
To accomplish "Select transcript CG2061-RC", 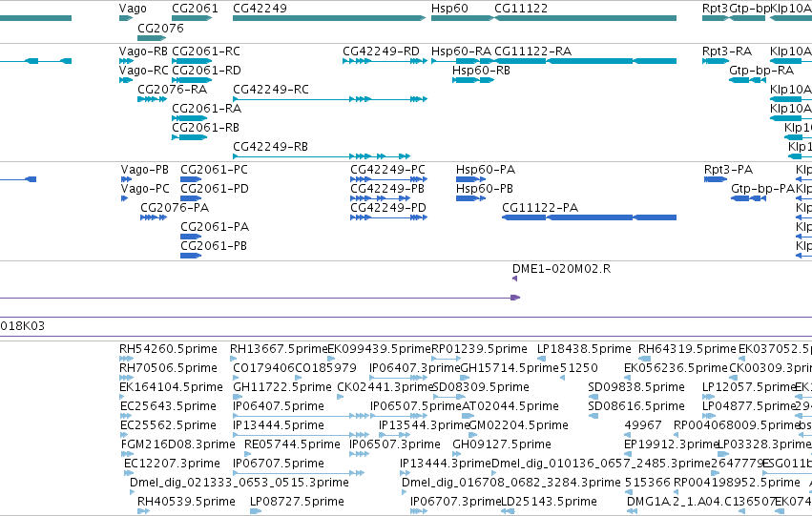I will pyautogui.click(x=206, y=52).
